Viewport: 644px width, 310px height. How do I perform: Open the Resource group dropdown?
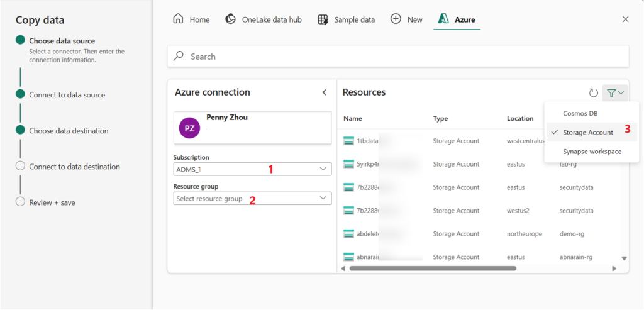pos(252,198)
